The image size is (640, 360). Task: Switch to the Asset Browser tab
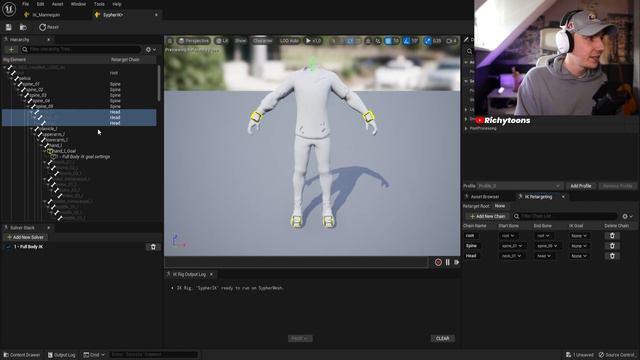tap(485, 197)
